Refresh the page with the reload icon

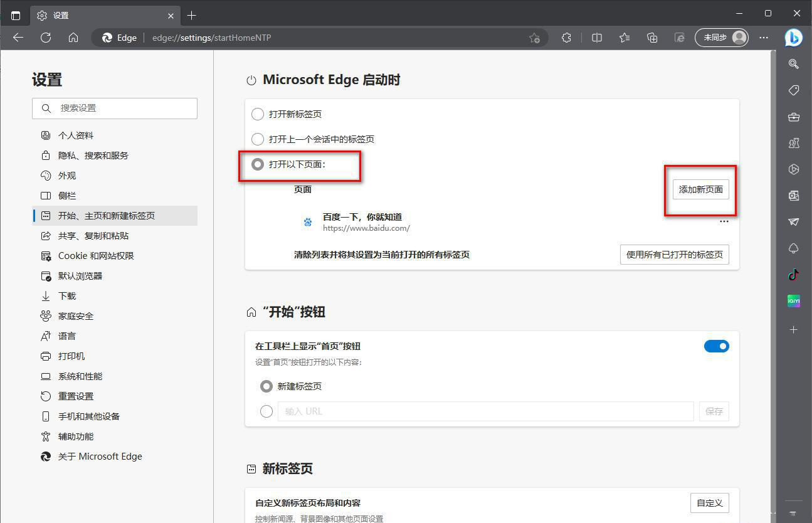coord(46,38)
